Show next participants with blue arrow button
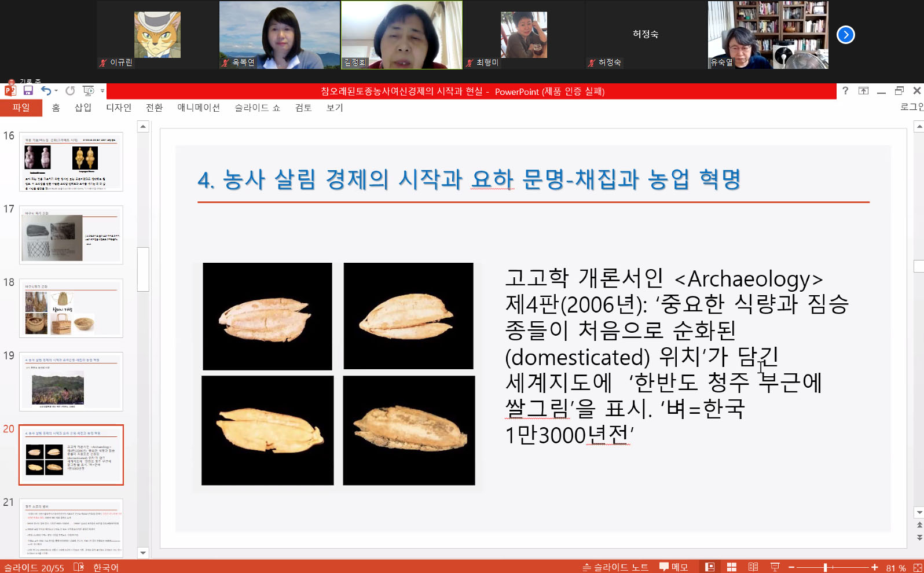 pyautogui.click(x=845, y=35)
